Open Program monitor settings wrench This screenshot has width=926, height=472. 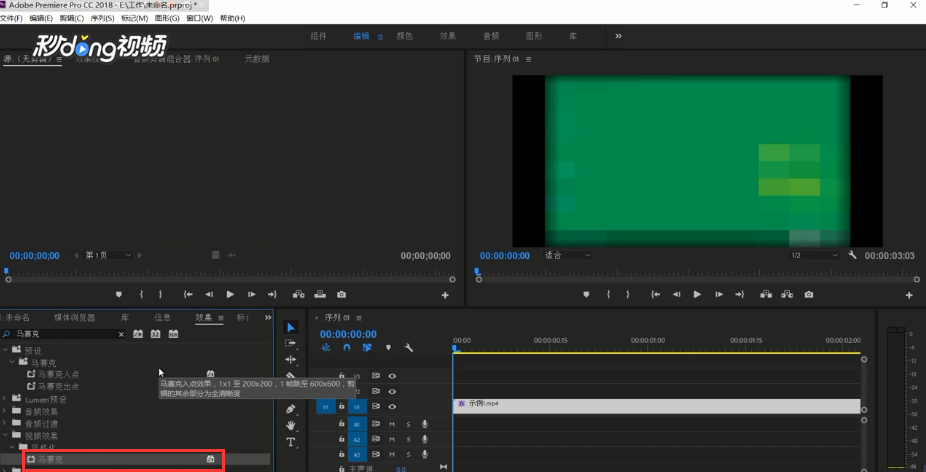click(852, 255)
